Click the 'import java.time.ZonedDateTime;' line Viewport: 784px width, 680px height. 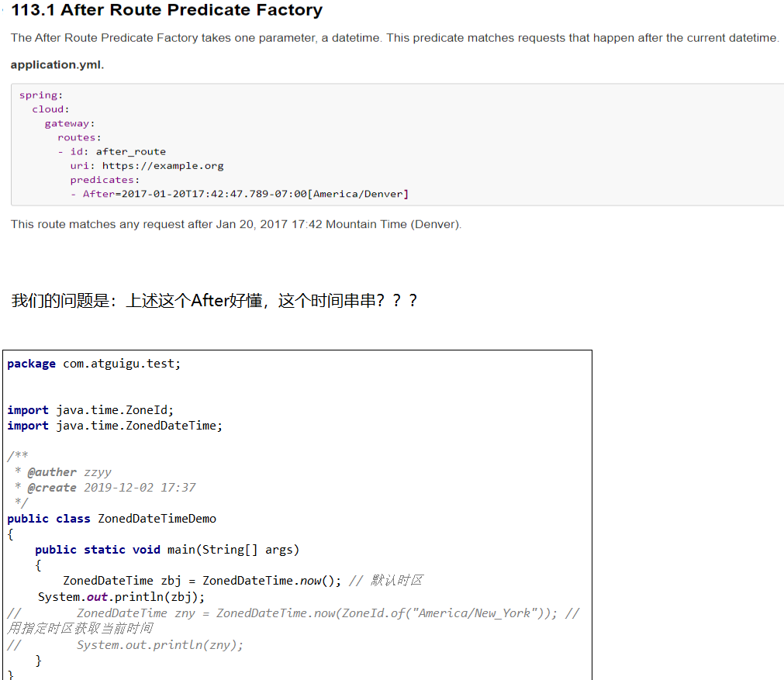(x=115, y=426)
